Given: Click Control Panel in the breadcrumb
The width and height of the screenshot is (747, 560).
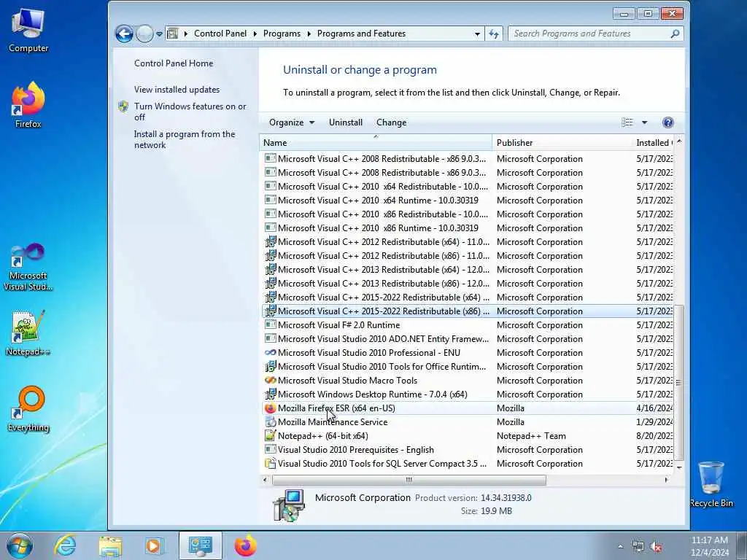Looking at the screenshot, I should click(220, 34).
